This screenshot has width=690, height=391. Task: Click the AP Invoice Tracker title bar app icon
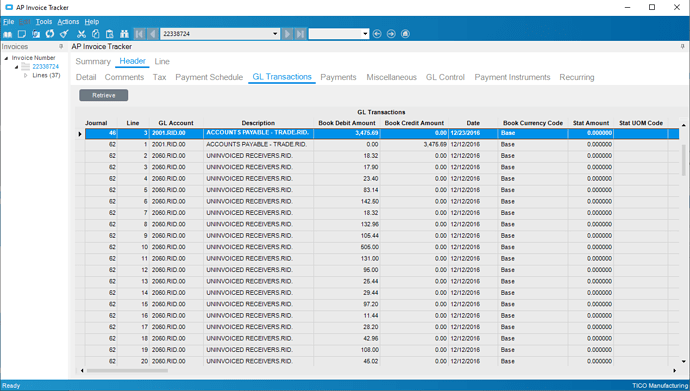point(9,7)
